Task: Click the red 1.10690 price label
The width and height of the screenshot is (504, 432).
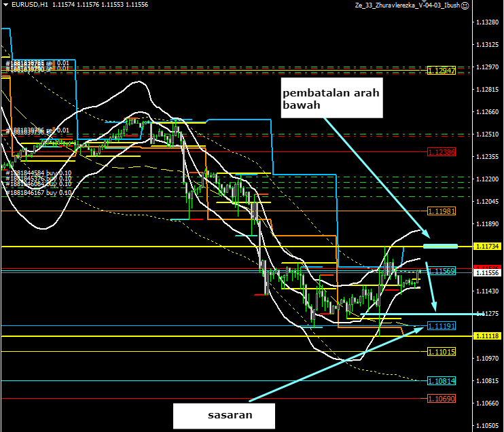Action: (442, 398)
